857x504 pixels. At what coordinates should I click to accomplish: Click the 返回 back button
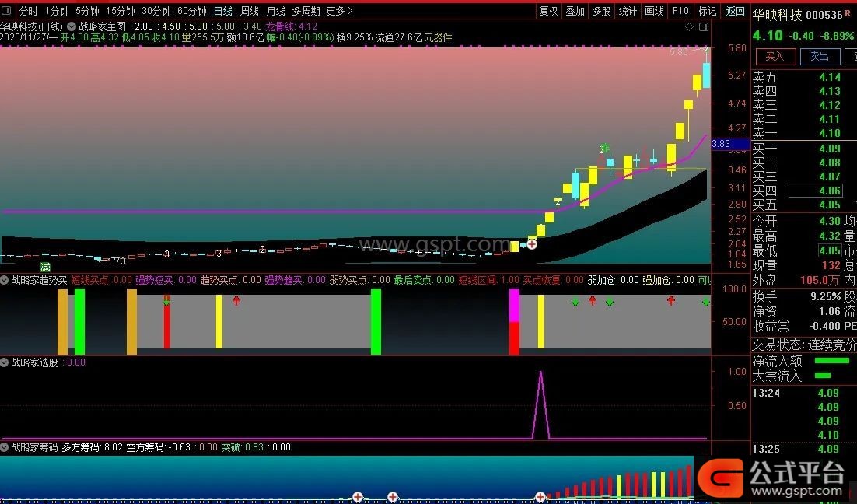(x=735, y=11)
